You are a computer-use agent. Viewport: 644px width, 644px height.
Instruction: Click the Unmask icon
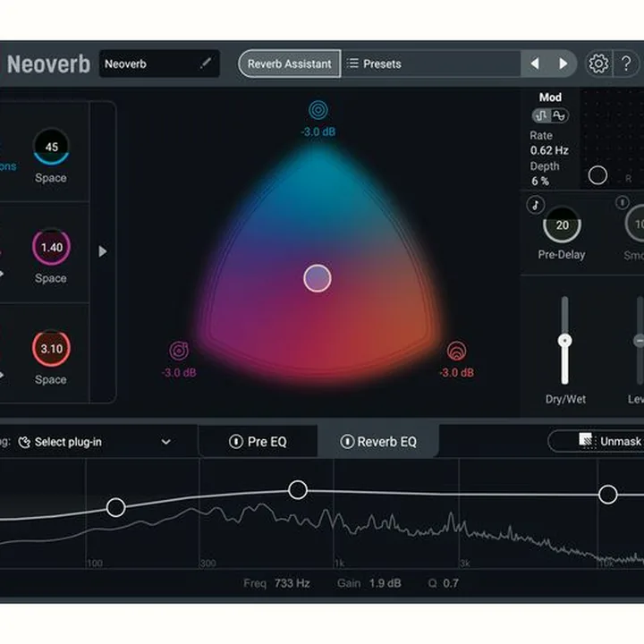click(587, 441)
